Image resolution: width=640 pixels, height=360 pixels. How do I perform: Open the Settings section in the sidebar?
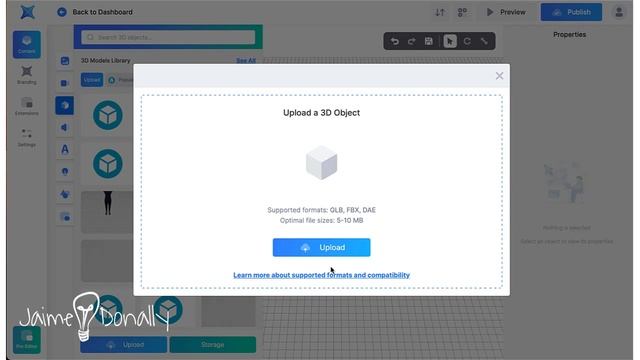[27, 138]
